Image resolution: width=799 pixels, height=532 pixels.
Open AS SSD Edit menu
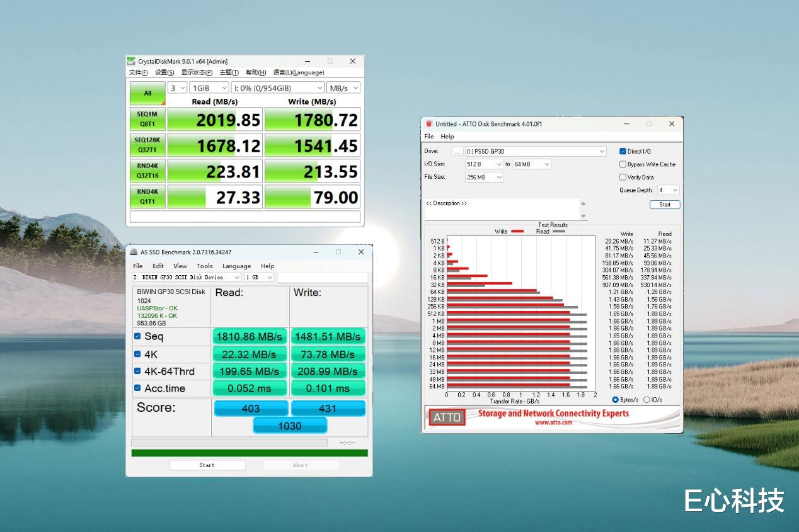(x=158, y=266)
